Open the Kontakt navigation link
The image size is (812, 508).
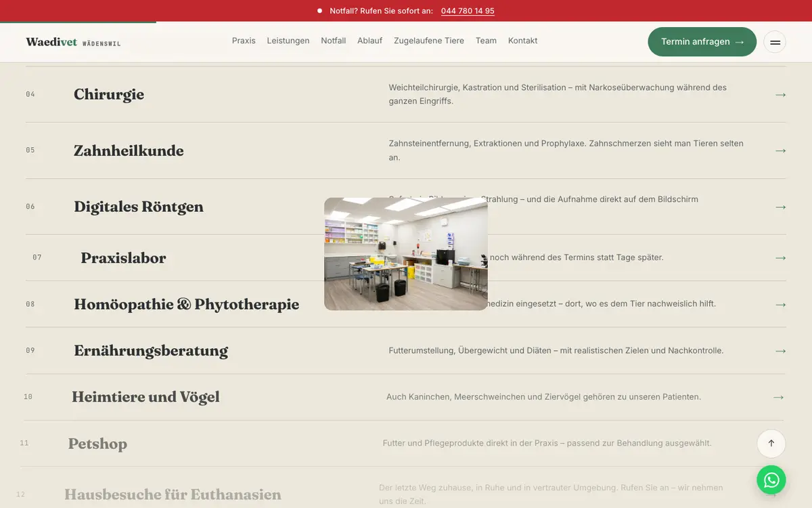pyautogui.click(x=522, y=41)
